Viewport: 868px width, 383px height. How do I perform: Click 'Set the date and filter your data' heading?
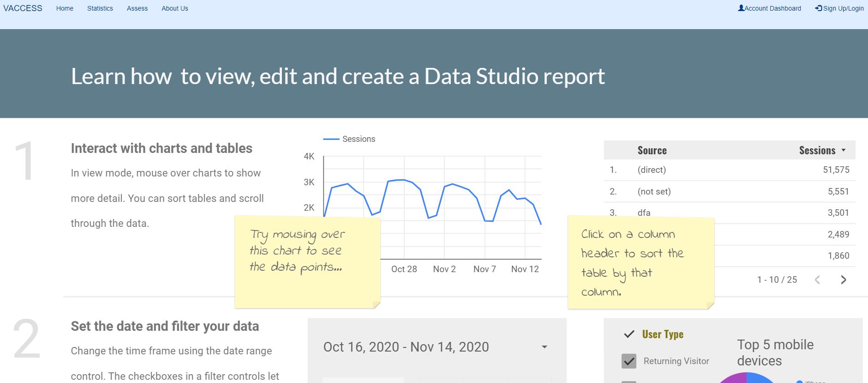(165, 326)
